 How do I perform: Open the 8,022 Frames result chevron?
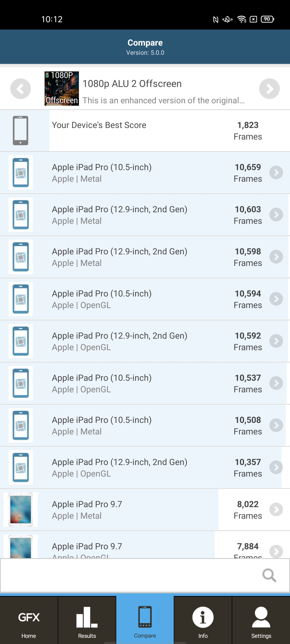click(x=276, y=510)
